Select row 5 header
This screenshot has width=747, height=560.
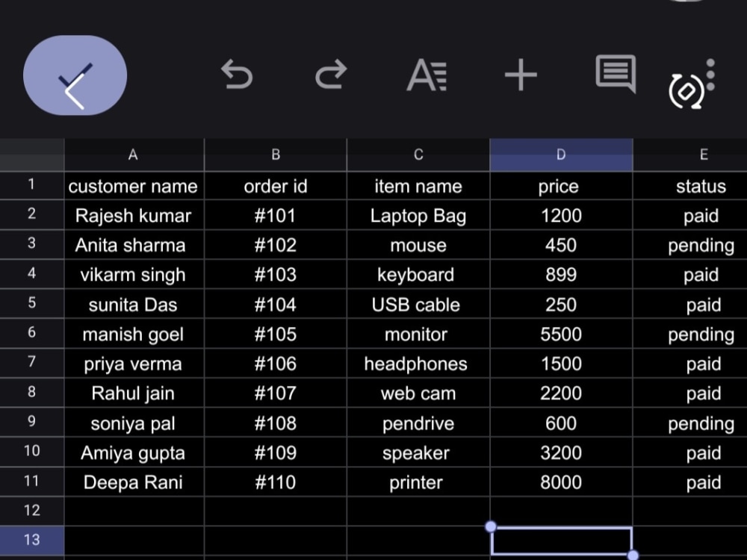(32, 303)
